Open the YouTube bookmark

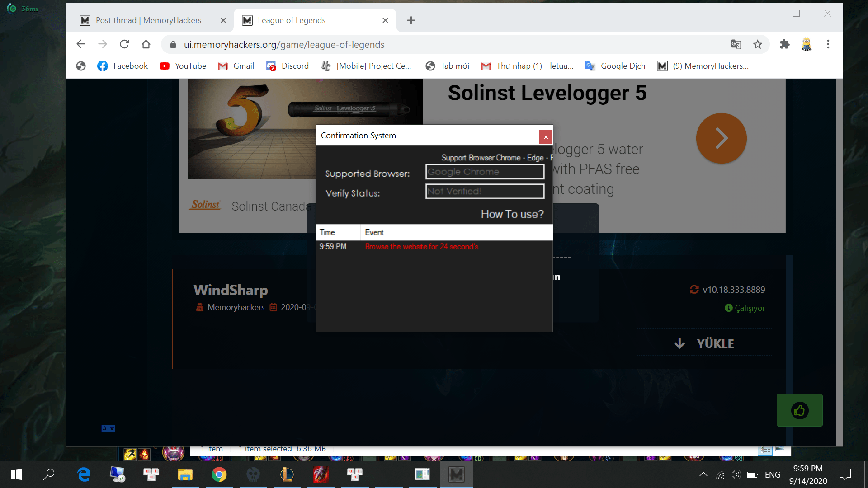click(x=183, y=66)
